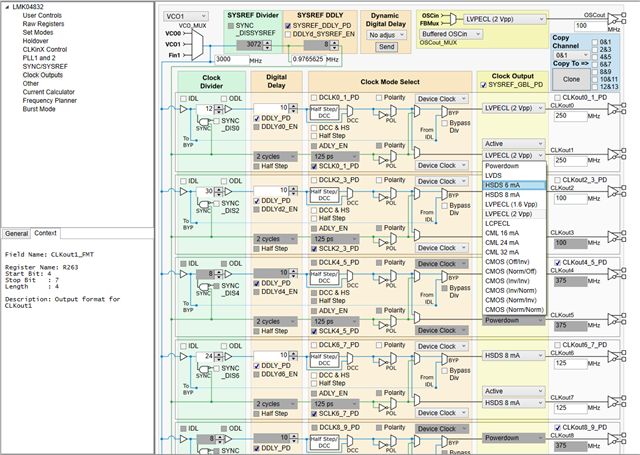This screenshot has width=640, height=455.
Task: Uncheck CLKout4_5_PD checkbox
Action: [x=558, y=262]
